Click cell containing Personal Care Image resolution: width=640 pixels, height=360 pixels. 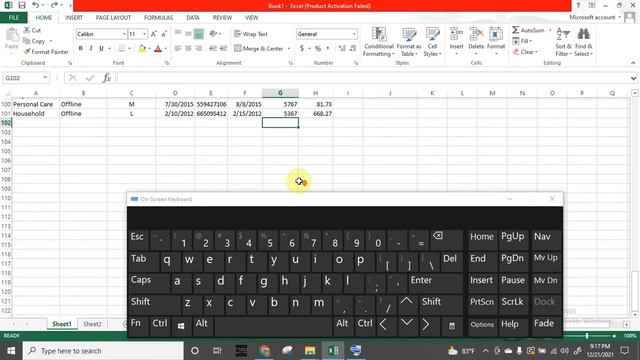click(x=36, y=104)
